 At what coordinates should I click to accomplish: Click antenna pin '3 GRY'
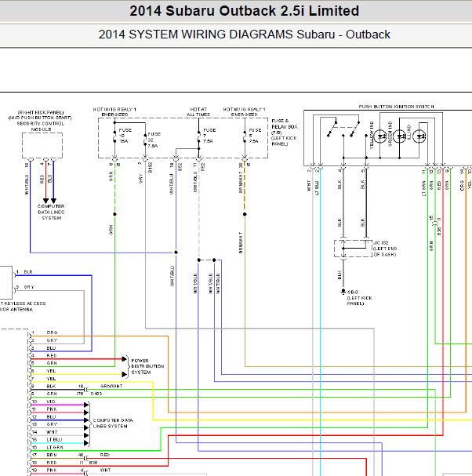pos(25,287)
